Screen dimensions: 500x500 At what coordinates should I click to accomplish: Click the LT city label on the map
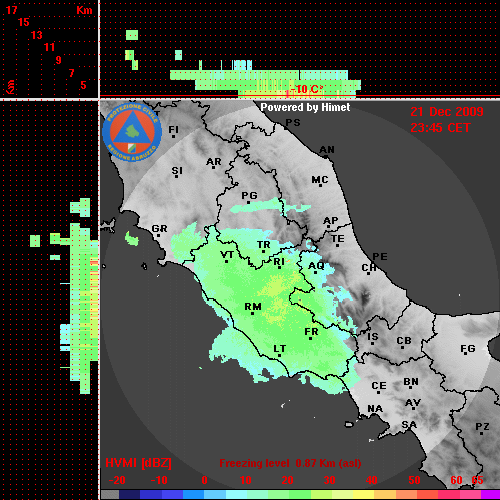[280, 349]
